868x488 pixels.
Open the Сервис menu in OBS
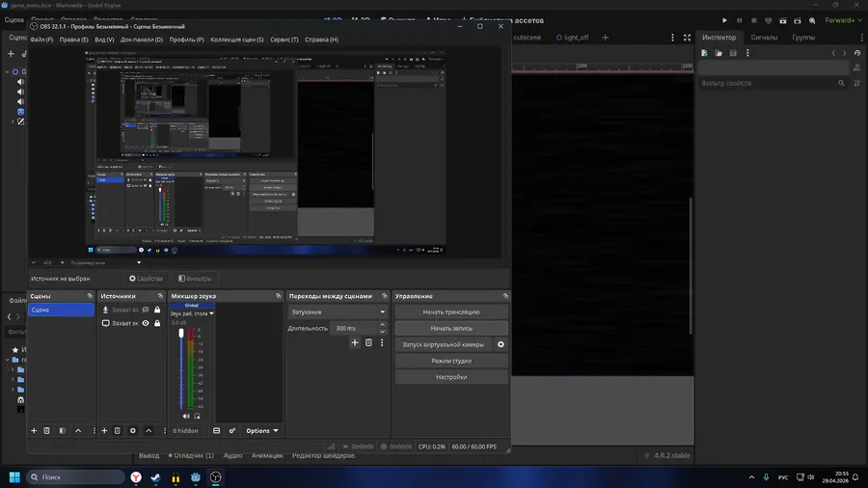pos(284,40)
